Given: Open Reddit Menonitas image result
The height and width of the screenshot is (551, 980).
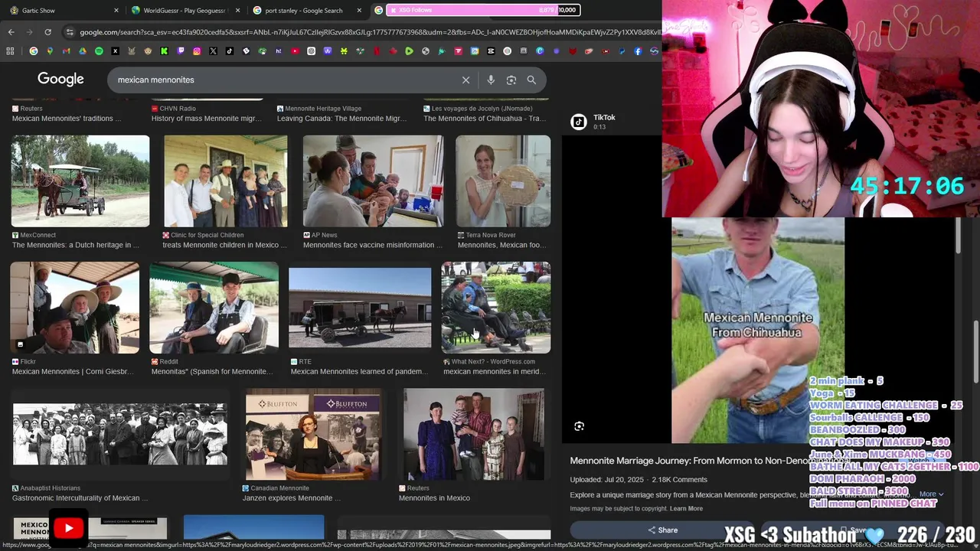Looking at the screenshot, I should (x=214, y=308).
